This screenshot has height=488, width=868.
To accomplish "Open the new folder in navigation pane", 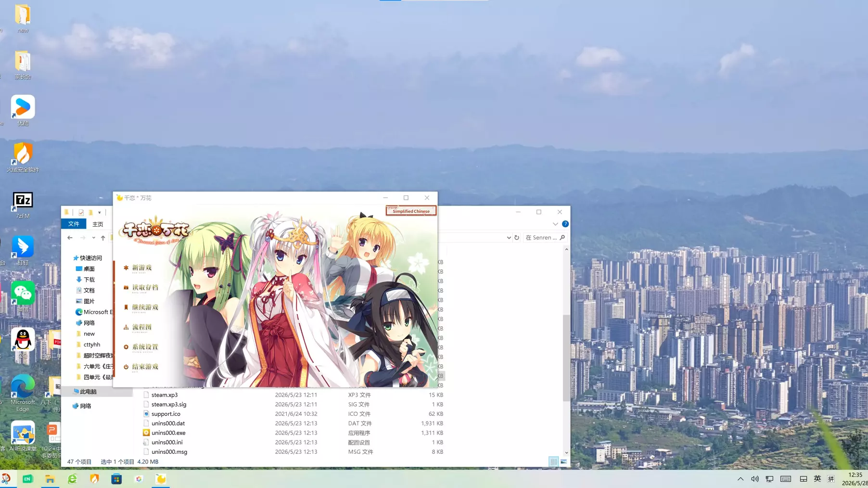I will 85,334.
